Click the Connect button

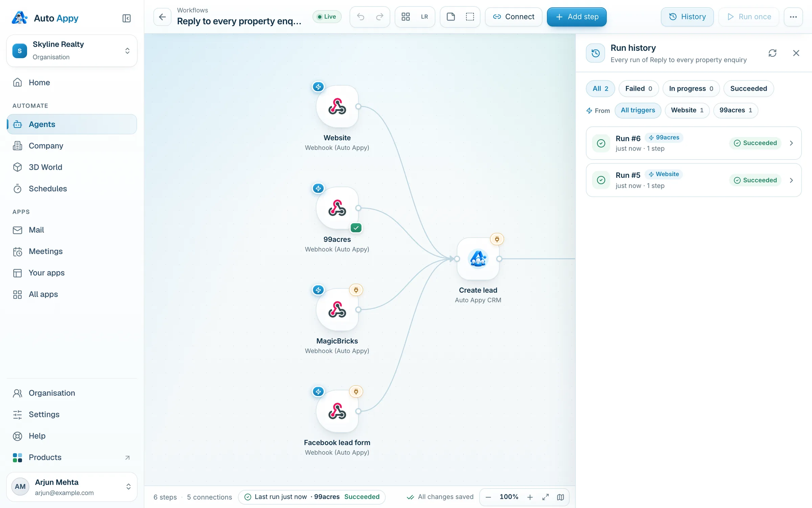[514, 17]
